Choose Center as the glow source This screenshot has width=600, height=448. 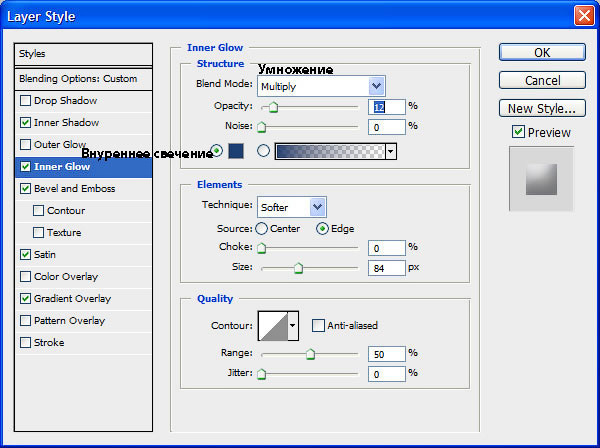[x=261, y=229]
